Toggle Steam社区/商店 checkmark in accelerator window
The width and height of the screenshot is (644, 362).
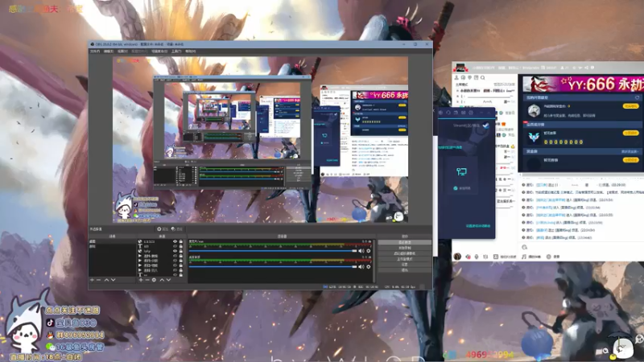pyautogui.click(x=486, y=125)
